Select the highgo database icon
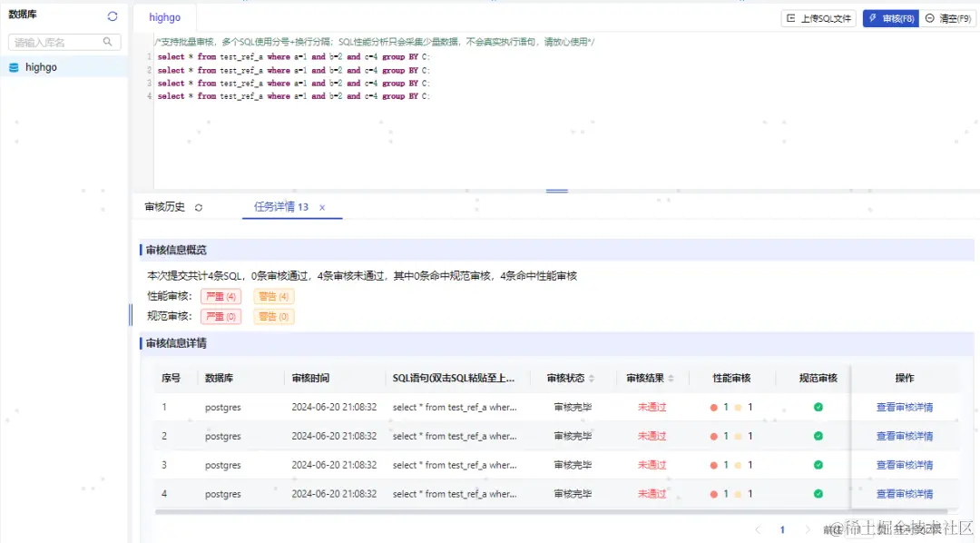980x543 pixels. (x=14, y=67)
